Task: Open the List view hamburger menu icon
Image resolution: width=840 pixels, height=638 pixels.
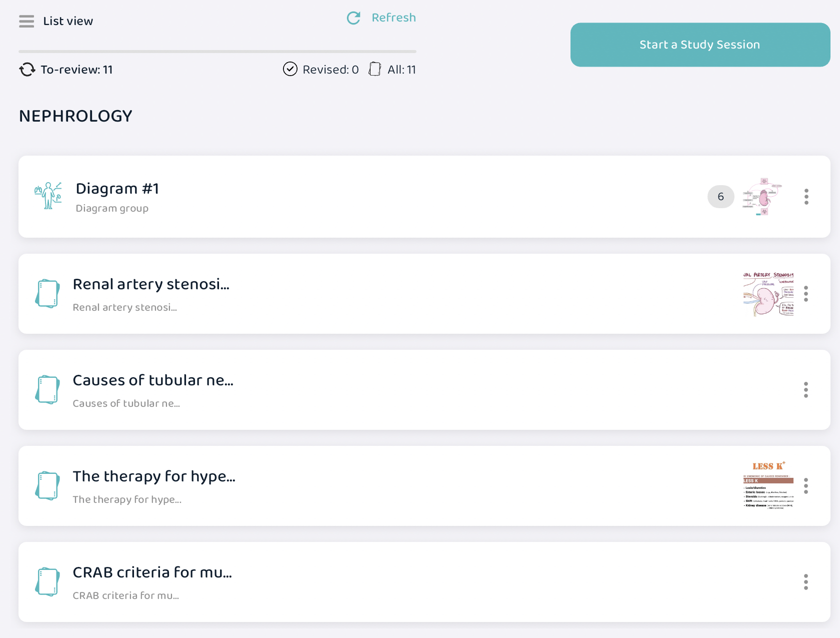Action: (x=26, y=22)
